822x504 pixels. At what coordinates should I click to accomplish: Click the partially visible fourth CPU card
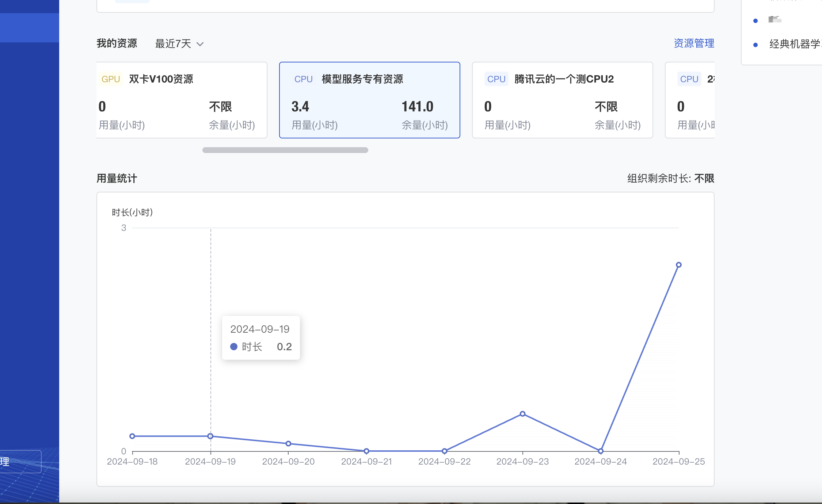[690, 100]
